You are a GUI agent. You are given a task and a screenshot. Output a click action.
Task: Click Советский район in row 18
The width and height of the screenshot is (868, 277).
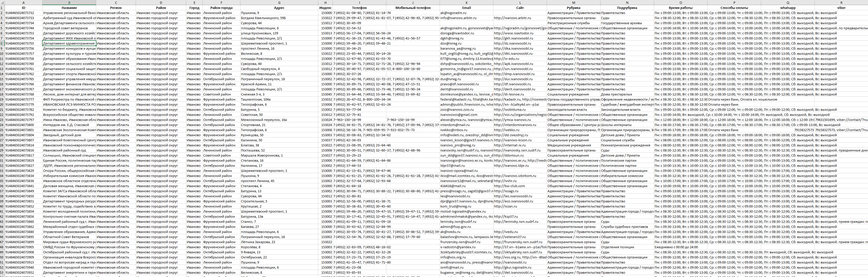coord(221,94)
